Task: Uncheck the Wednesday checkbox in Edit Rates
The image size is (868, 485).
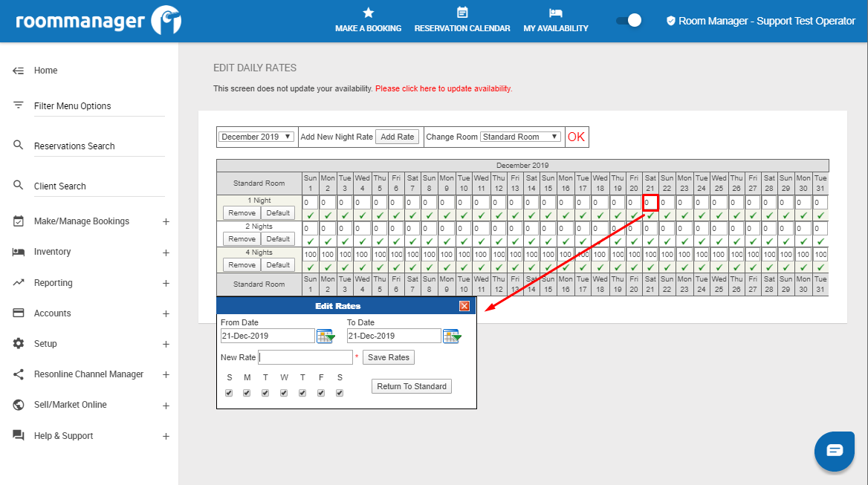Action: tap(284, 393)
